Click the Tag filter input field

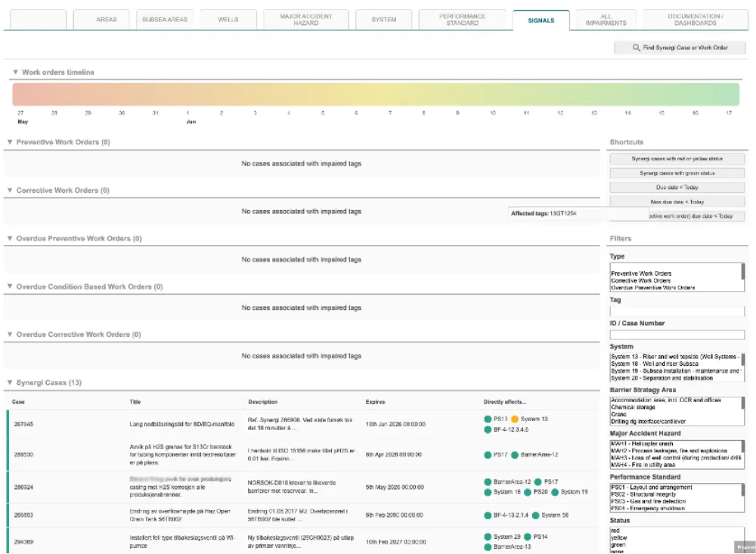click(x=677, y=311)
